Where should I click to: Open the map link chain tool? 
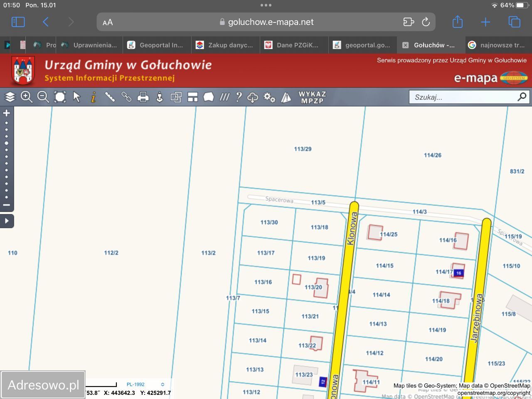point(126,97)
